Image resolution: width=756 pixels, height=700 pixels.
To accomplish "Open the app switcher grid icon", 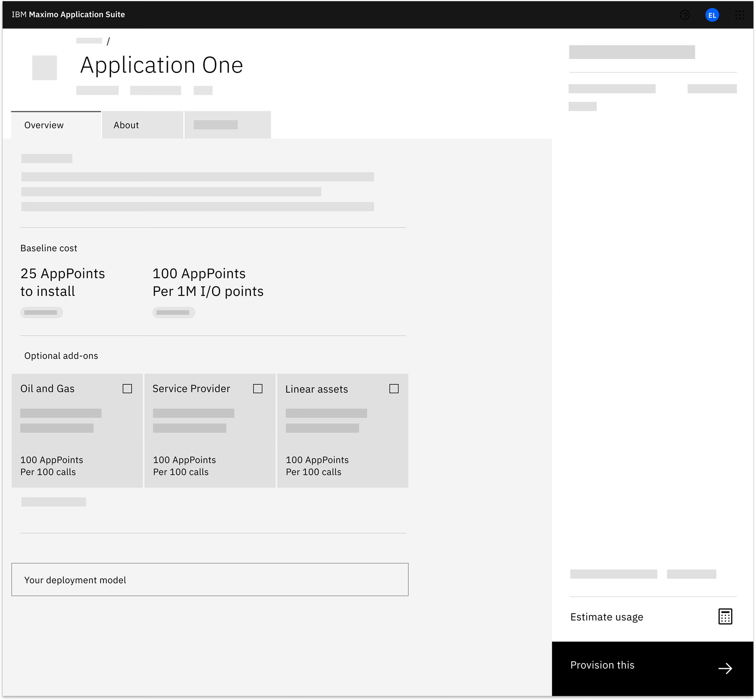I will (x=739, y=15).
